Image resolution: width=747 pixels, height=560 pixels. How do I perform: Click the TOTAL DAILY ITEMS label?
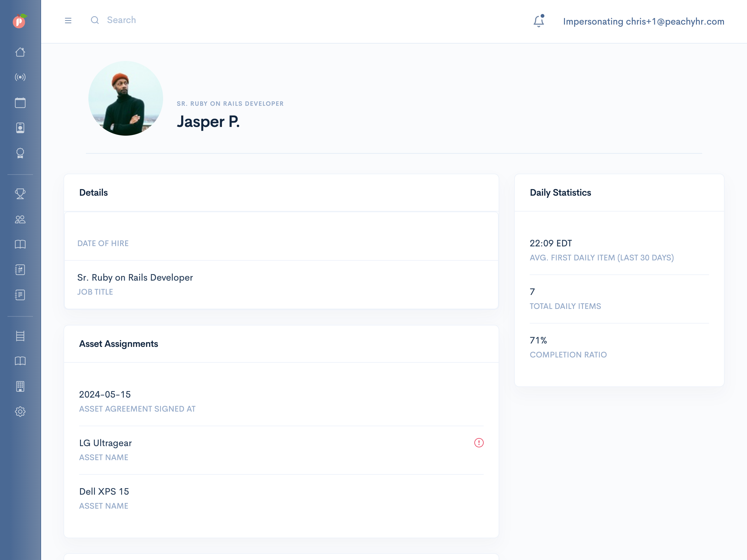tap(565, 306)
